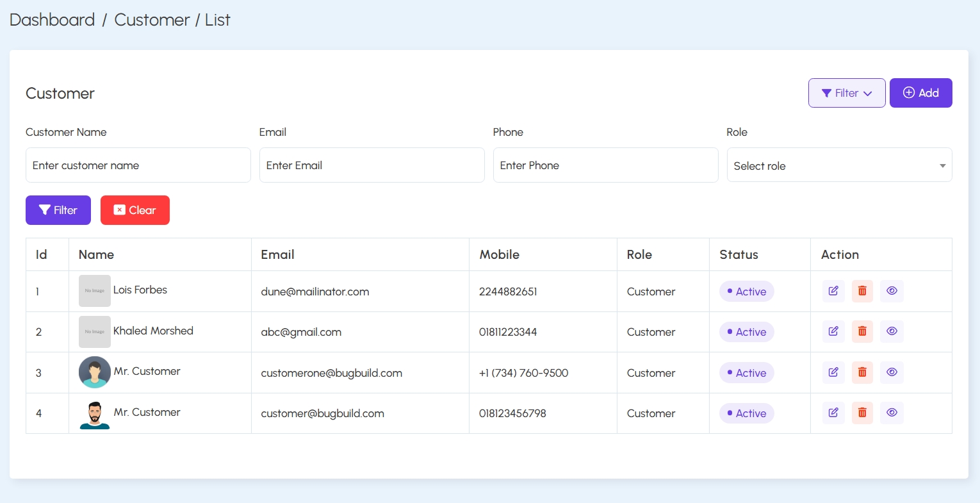Click Active badge in row with Id 3

[x=747, y=373]
